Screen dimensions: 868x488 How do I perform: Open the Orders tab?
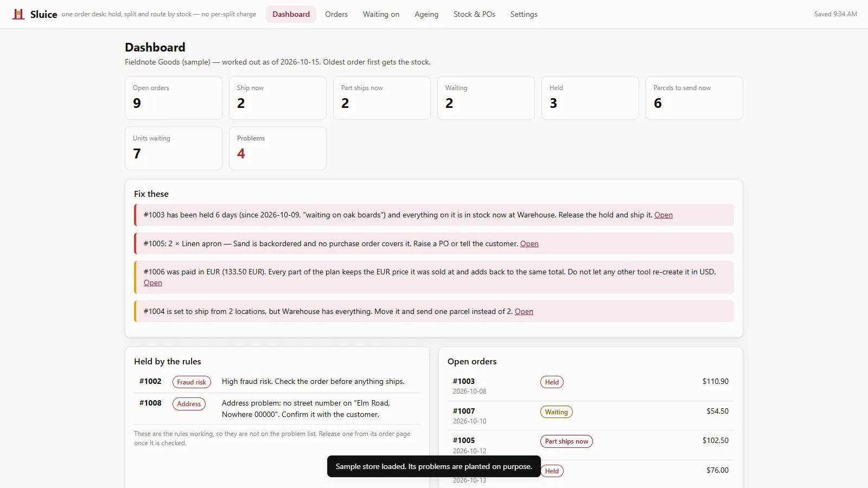click(x=336, y=14)
